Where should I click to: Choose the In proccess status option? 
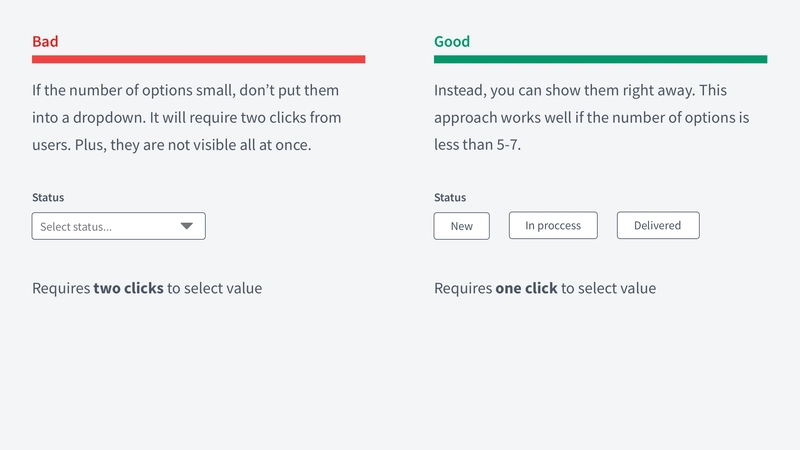point(553,226)
